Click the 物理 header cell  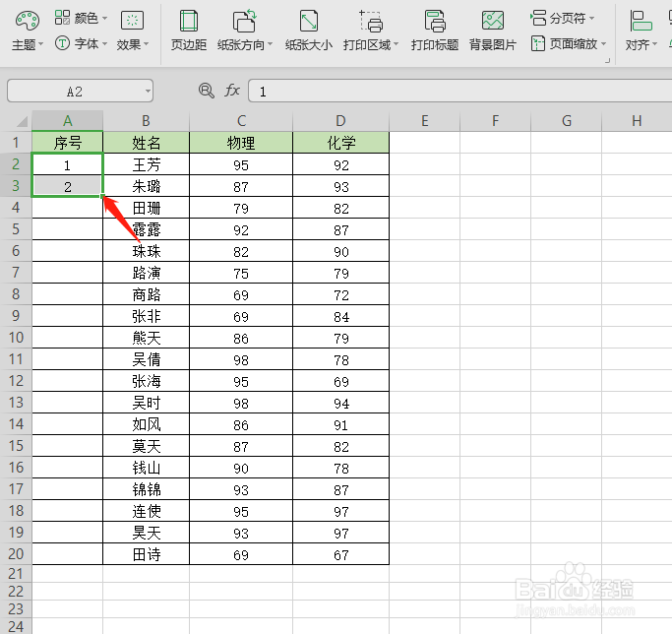(x=241, y=143)
